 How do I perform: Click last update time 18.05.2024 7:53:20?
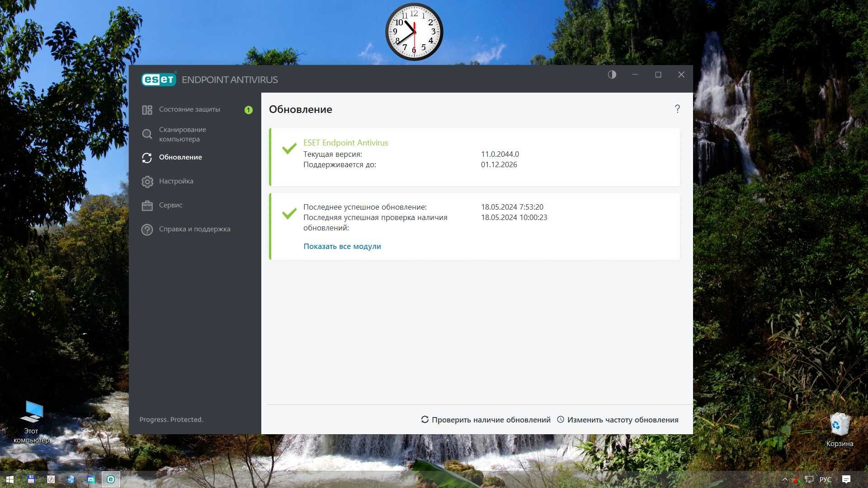(x=512, y=207)
